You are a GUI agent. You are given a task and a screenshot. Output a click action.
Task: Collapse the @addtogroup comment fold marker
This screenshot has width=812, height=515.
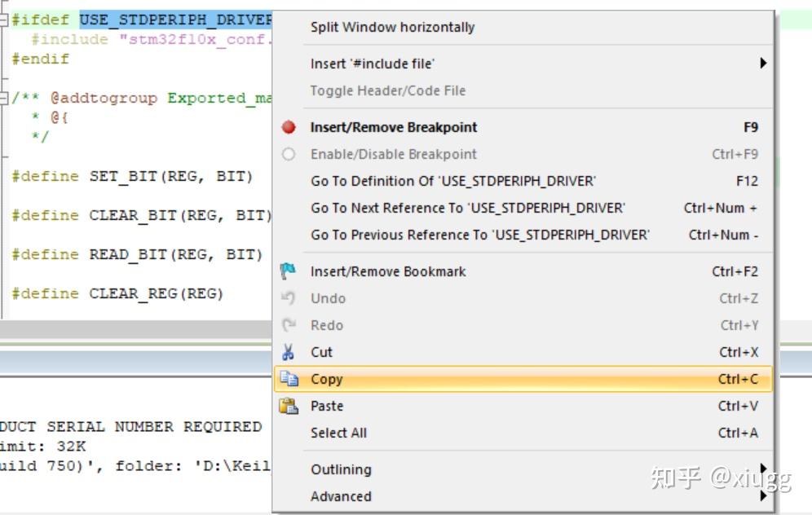(3, 98)
